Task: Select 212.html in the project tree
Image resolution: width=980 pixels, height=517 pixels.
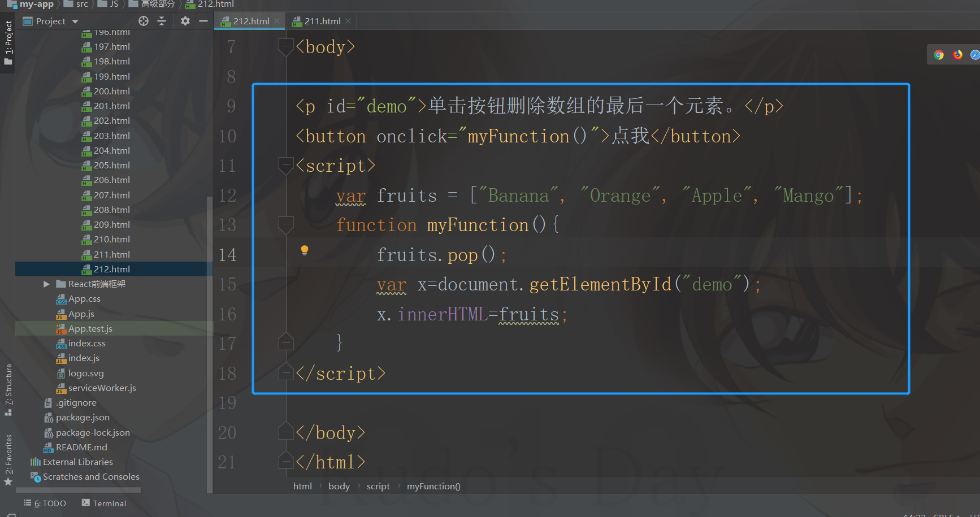Action: 111,269
